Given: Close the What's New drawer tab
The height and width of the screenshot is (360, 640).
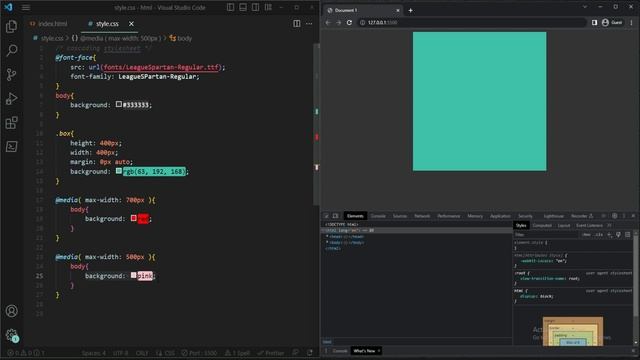Looking at the screenshot, I should [x=379, y=351].
